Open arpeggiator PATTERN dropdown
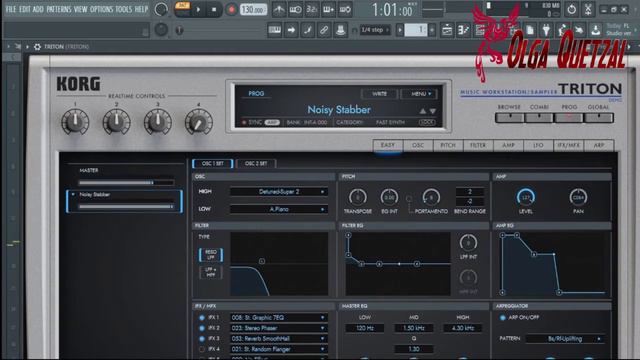Screen dimensions: 640x360 (565, 339)
